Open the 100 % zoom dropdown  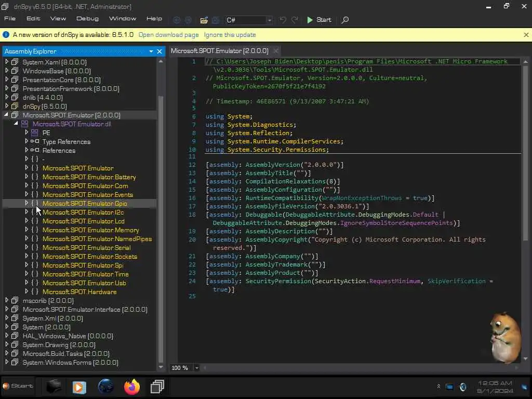click(x=196, y=368)
